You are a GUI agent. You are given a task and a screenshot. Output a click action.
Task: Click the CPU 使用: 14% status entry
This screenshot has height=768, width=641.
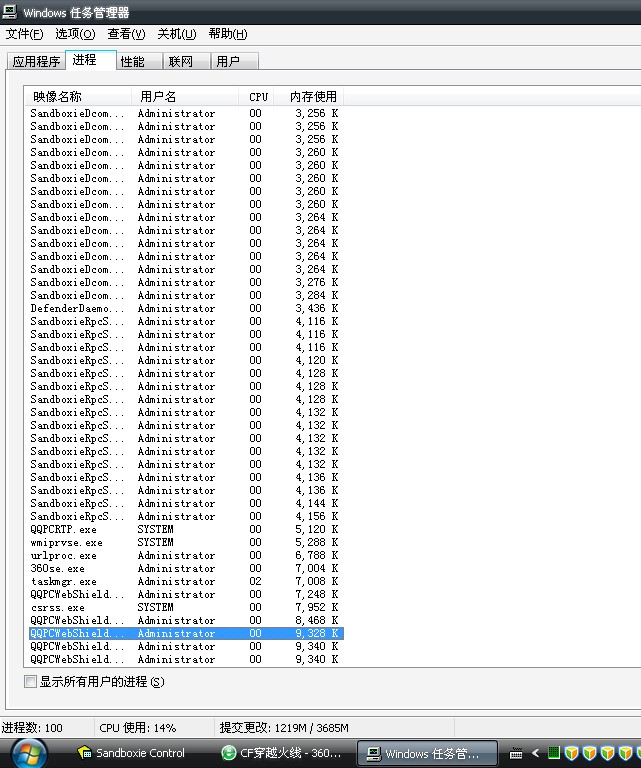[x=138, y=728]
